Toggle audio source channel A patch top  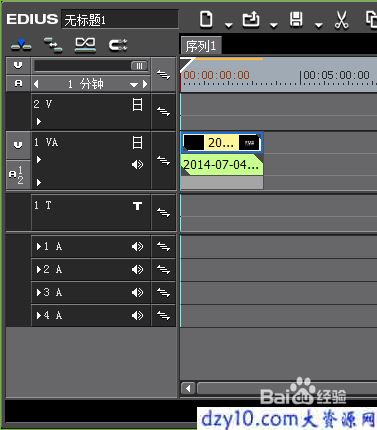point(18,83)
